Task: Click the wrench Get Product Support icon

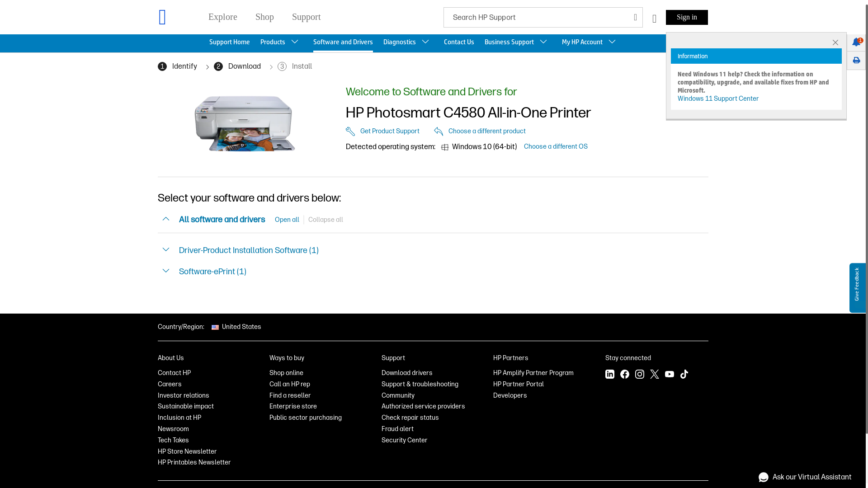Action: (x=350, y=131)
